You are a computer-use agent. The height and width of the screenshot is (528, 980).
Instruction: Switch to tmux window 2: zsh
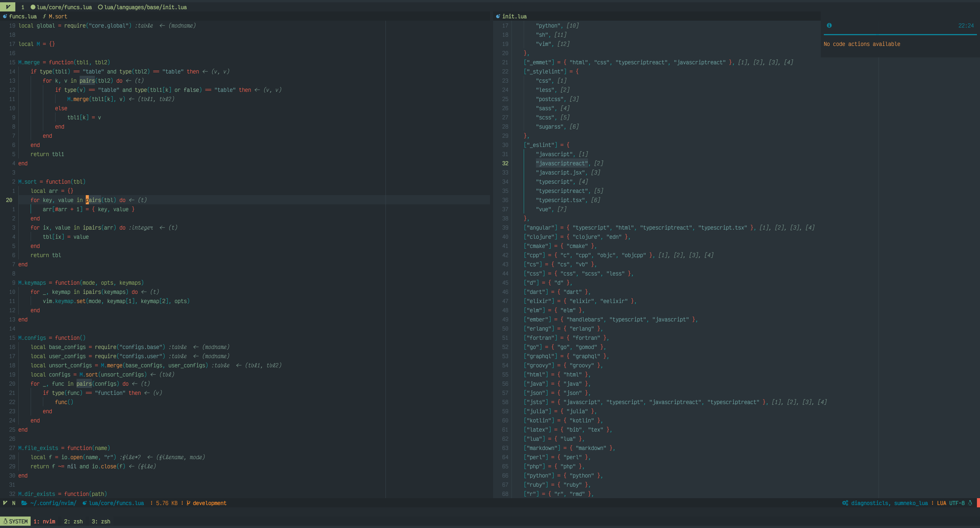click(x=73, y=521)
